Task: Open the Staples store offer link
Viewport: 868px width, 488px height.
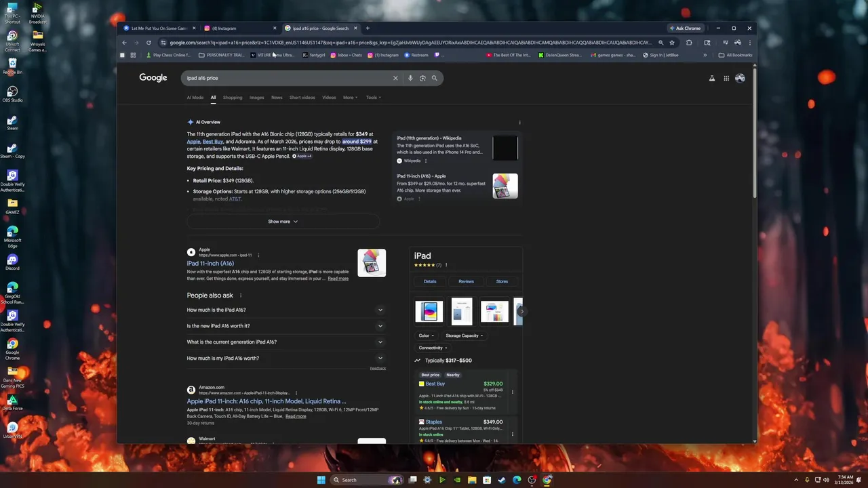Action: click(434, 422)
